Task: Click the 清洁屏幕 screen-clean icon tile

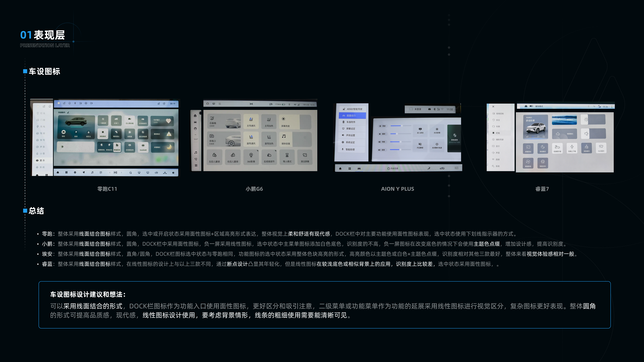Action: [x=305, y=155]
